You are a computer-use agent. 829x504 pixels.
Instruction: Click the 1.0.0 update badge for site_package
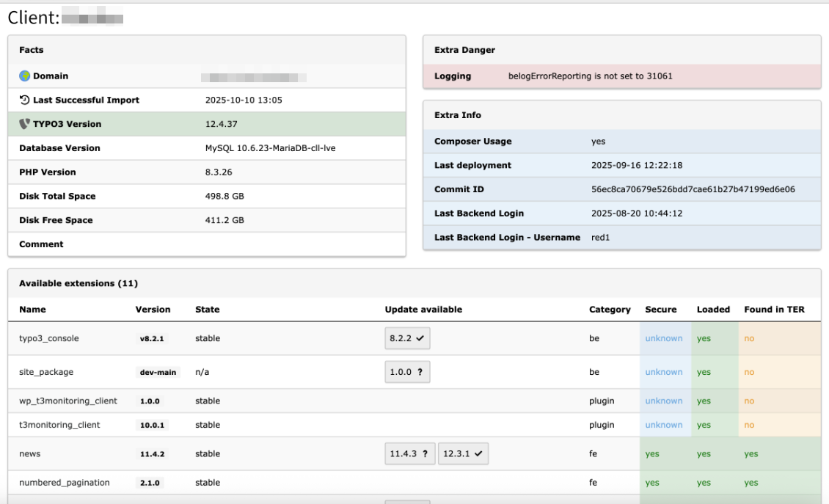click(x=407, y=372)
